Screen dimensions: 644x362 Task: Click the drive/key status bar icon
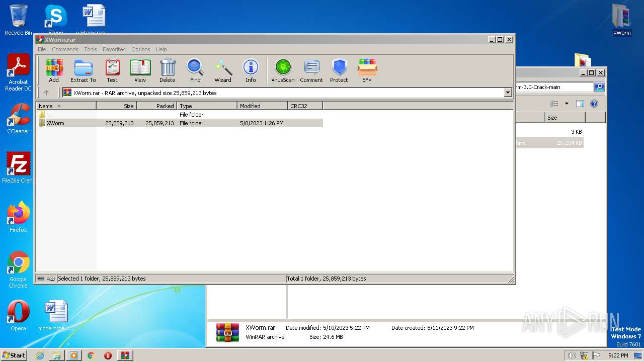[46, 279]
